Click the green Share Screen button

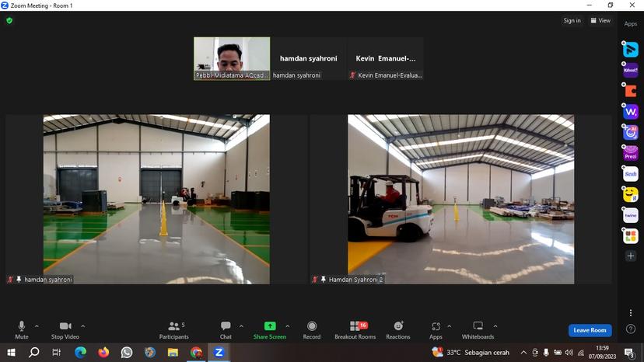pos(269,330)
